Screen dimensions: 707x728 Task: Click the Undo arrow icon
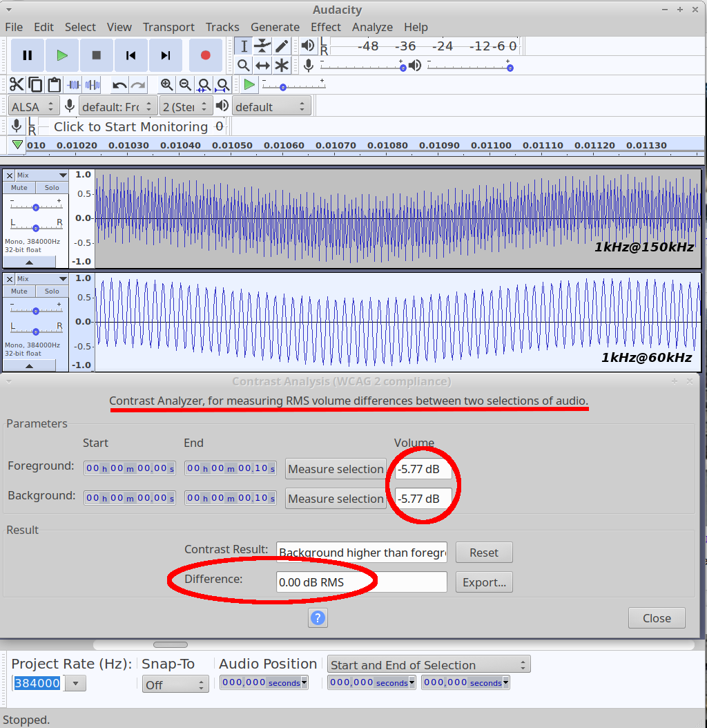pos(120,85)
